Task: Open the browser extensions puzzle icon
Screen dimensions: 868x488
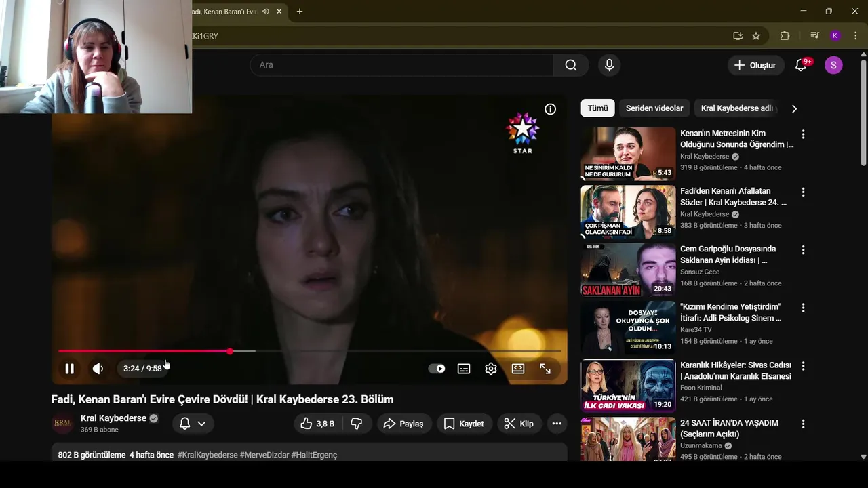Action: (x=785, y=36)
